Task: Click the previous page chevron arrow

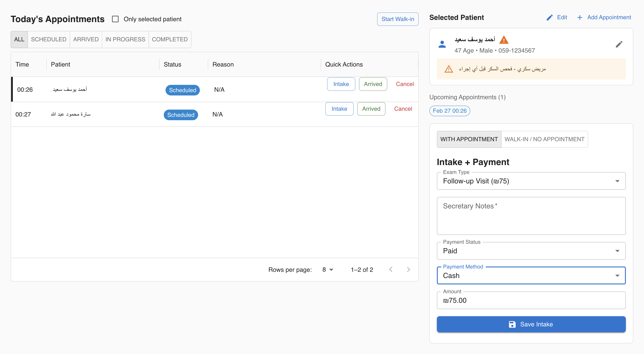Action: pos(391,270)
